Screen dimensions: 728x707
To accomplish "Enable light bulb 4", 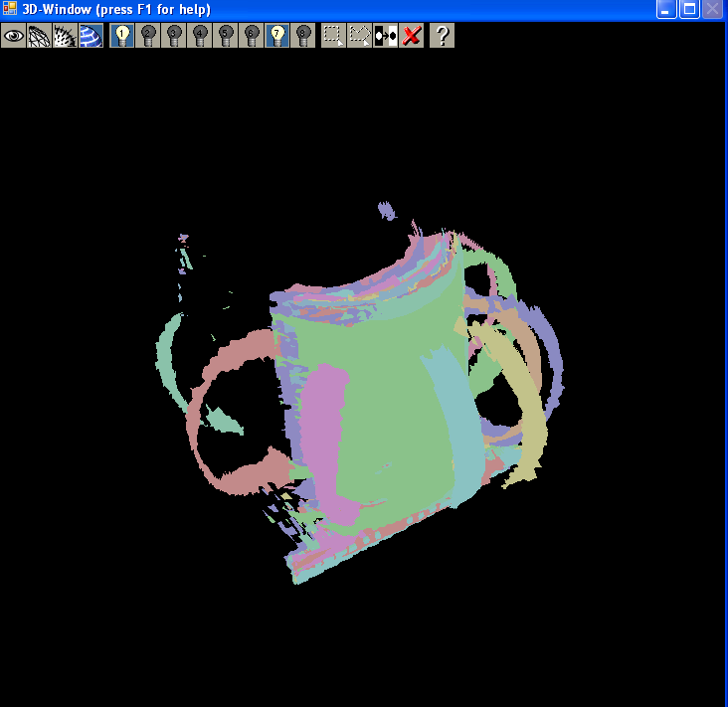I will pos(200,35).
